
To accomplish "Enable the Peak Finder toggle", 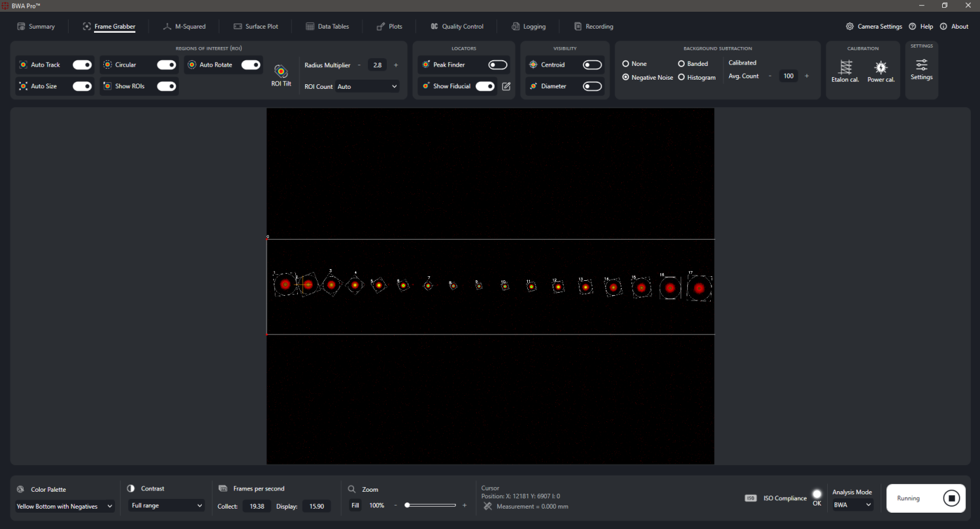I will [498, 65].
